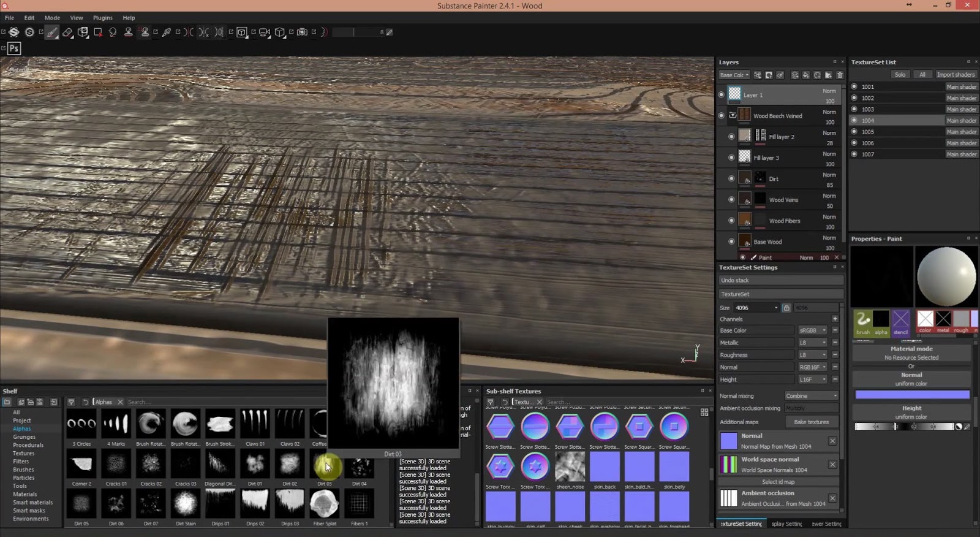This screenshot has height=537, width=980.
Task: Hide the Wood Veins layer
Action: (x=731, y=199)
